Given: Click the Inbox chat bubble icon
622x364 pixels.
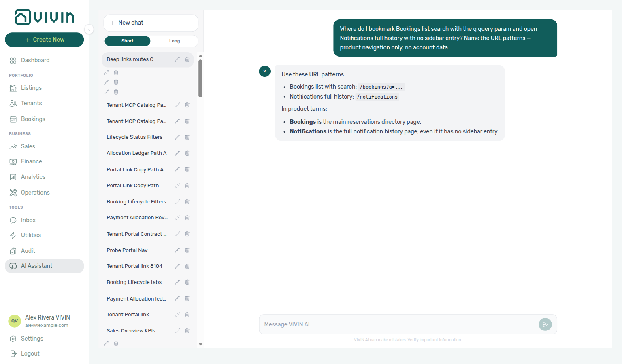Looking at the screenshot, I should tap(13, 220).
